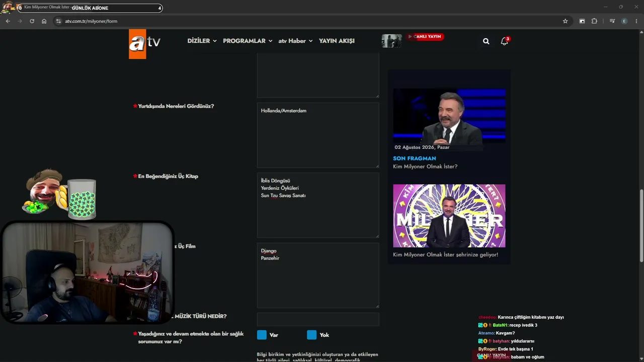Click the En Beğendiğiniz Üç Kitap text area
The height and width of the screenshot is (362, 644).
point(318,205)
